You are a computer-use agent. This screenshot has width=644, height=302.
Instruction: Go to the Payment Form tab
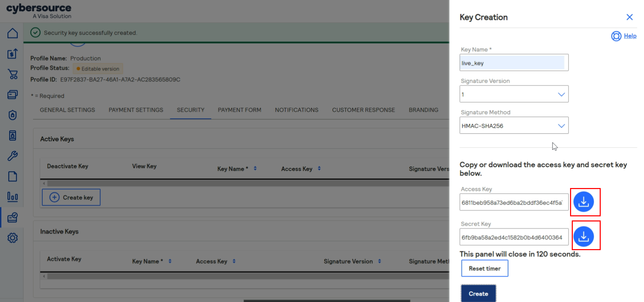[240, 110]
